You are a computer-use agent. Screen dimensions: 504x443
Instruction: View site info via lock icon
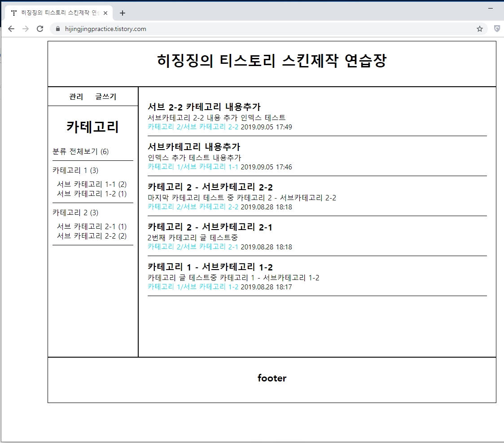coord(58,29)
